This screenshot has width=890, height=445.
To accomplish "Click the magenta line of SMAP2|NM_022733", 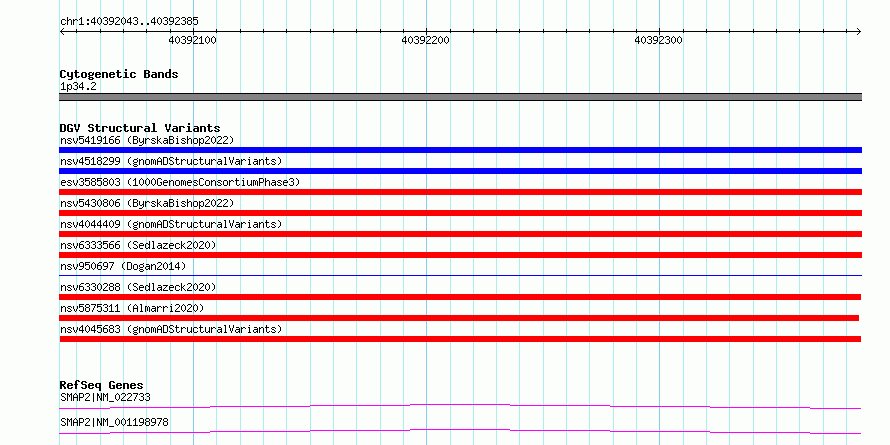I will 460,406.
